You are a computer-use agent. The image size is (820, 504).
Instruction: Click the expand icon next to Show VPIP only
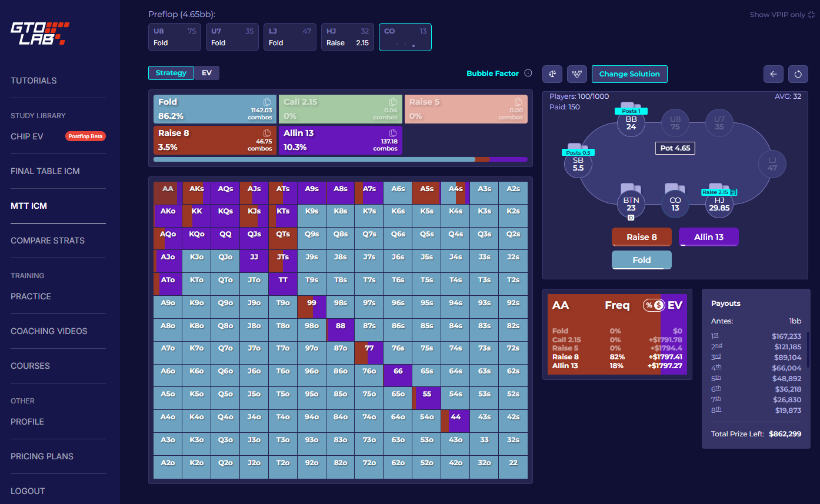pyautogui.click(x=812, y=14)
